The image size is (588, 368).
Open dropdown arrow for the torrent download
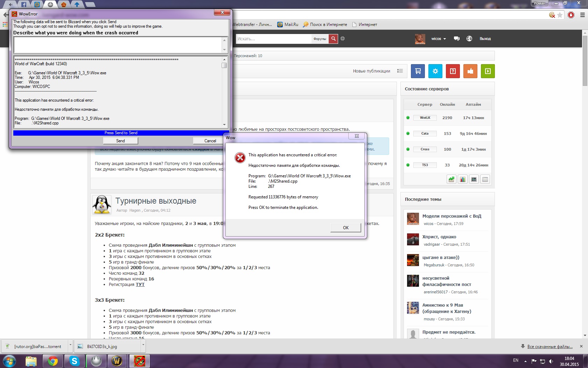pos(70,345)
